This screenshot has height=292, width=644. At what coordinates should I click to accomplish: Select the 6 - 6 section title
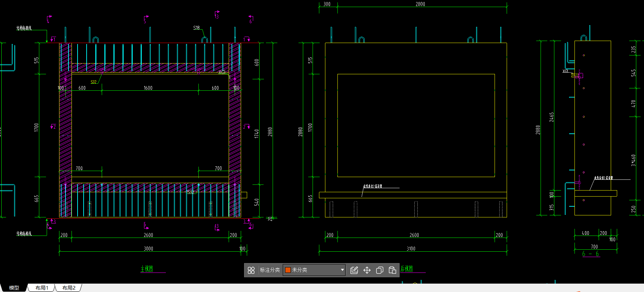(x=591, y=254)
